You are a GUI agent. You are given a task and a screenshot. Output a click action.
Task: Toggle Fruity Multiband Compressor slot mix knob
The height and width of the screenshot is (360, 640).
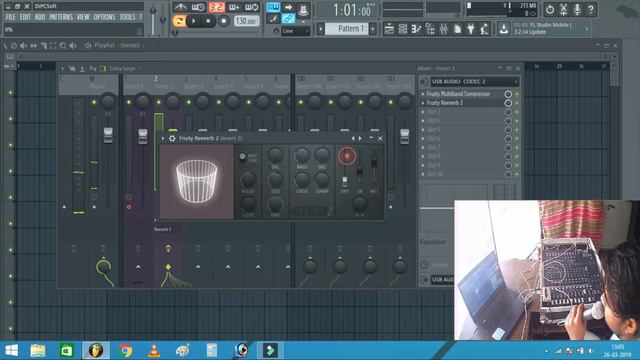pos(508,94)
